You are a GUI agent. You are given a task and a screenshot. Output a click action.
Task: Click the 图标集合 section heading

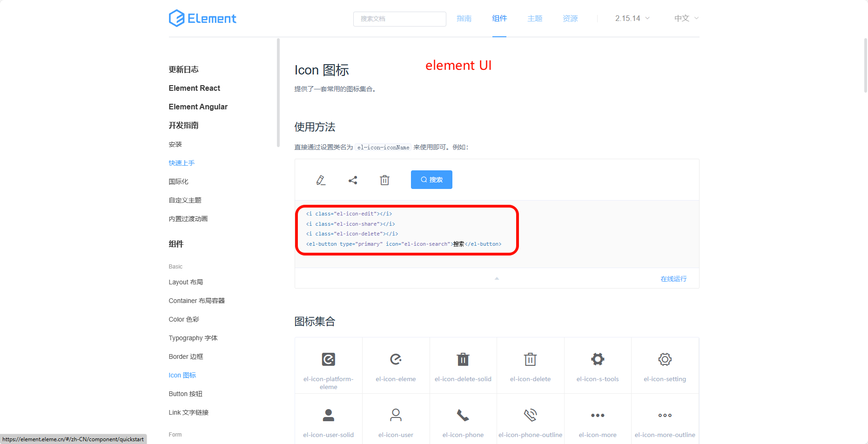pyautogui.click(x=315, y=322)
